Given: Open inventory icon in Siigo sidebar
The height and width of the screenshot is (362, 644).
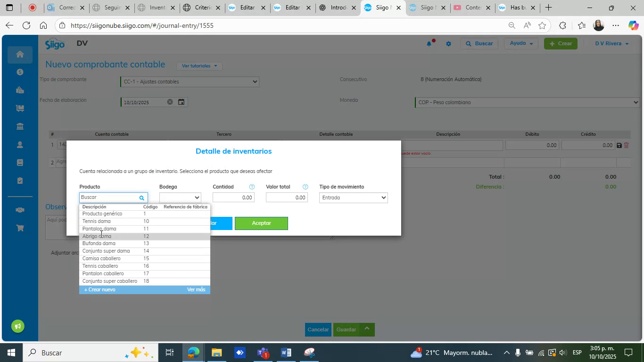Looking at the screenshot, I should [x=20, y=108].
